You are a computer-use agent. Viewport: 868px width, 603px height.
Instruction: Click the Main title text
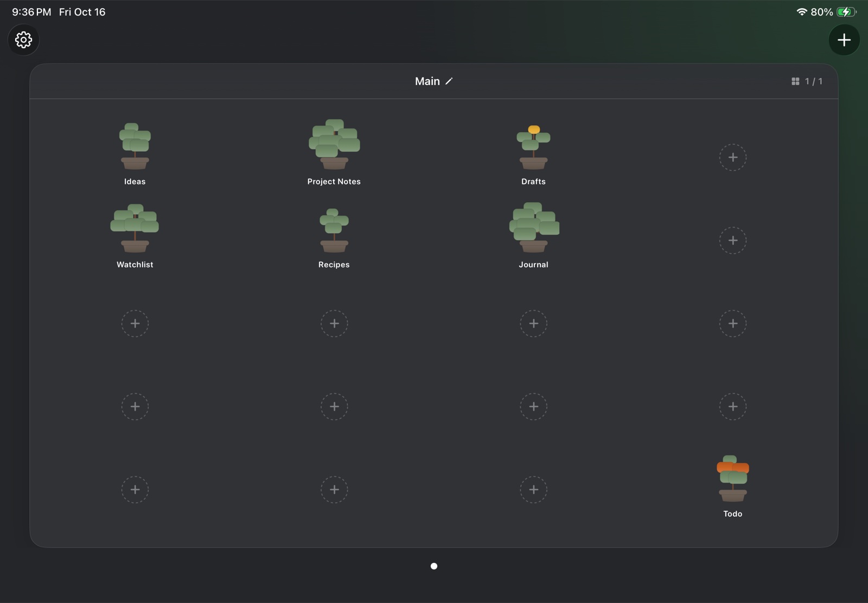(x=427, y=81)
